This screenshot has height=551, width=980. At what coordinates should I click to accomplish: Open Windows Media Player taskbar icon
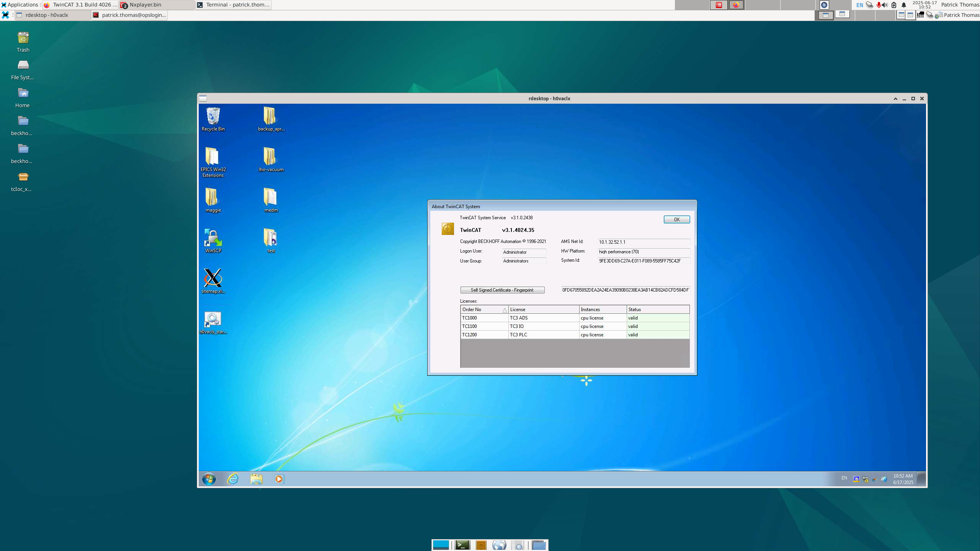(279, 479)
